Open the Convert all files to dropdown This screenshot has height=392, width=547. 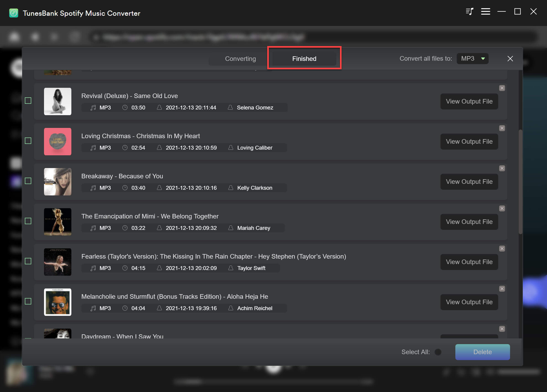tap(472, 59)
